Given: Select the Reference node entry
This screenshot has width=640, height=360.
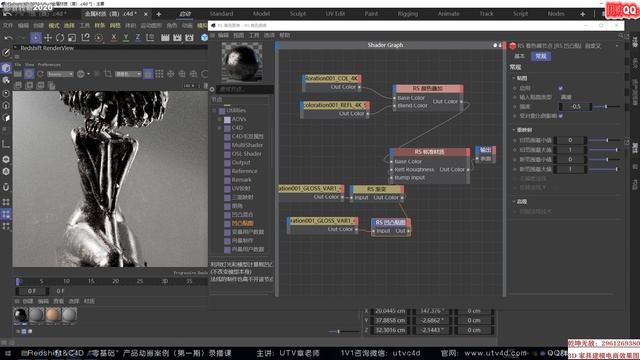Looking at the screenshot, I should [244, 171].
